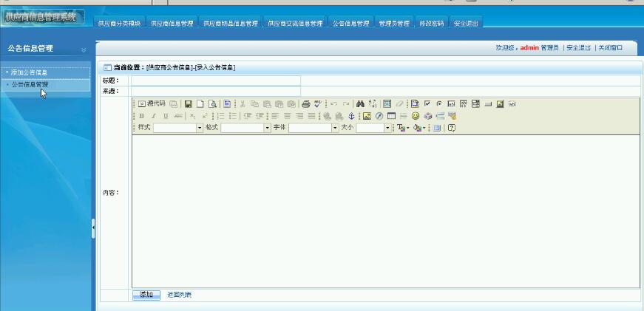Screen dimensions: 644x311
Task: Click the 添加 submit button
Action: [146, 295]
